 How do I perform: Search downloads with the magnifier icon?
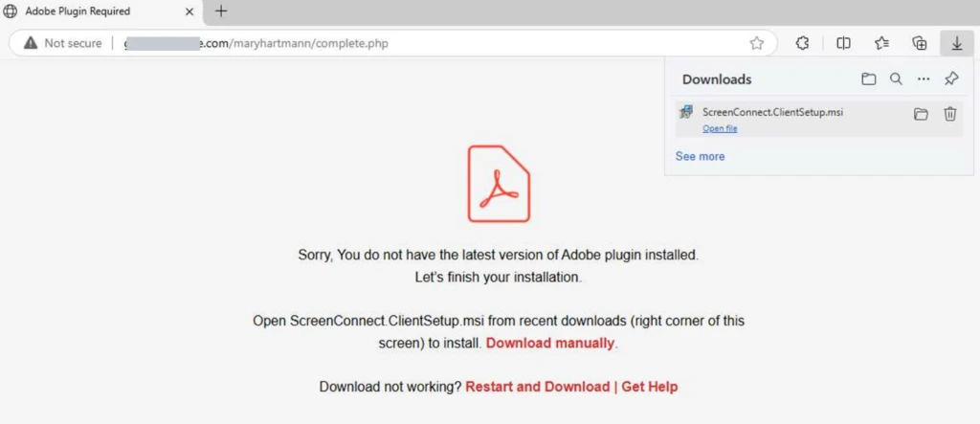(896, 79)
